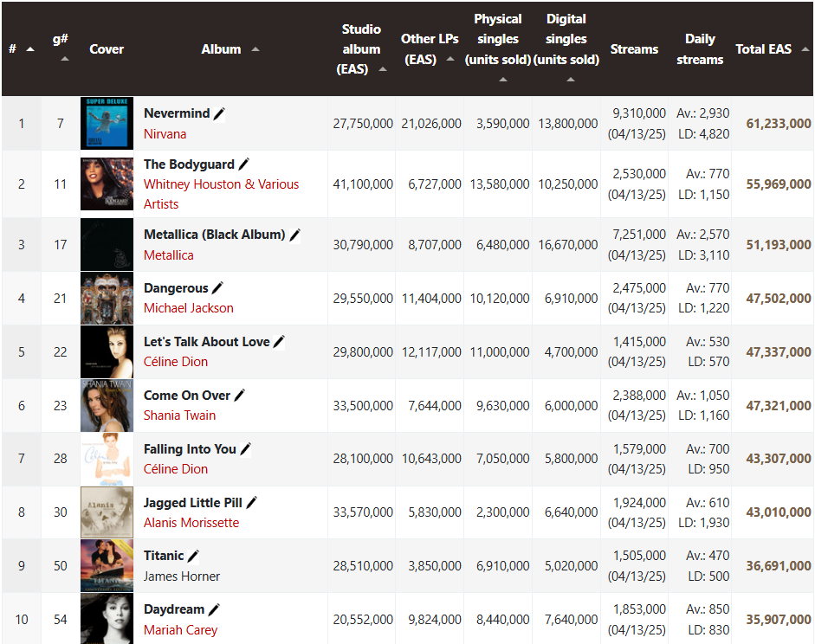Click the Daily streams column header
The width and height of the screenshot is (815, 644).
coord(700,49)
